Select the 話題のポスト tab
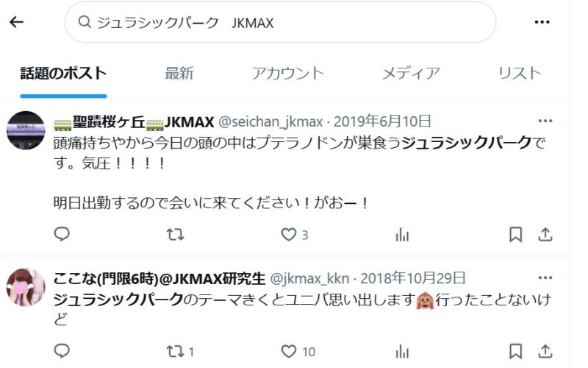This screenshot has width=588, height=368. (x=63, y=73)
